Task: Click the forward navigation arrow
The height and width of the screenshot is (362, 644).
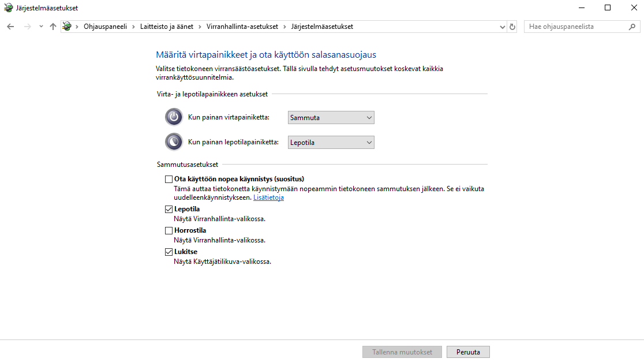Action: click(x=27, y=27)
